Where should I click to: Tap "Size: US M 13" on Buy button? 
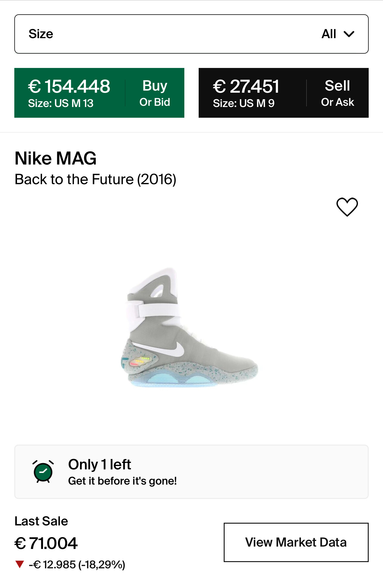[x=61, y=103]
